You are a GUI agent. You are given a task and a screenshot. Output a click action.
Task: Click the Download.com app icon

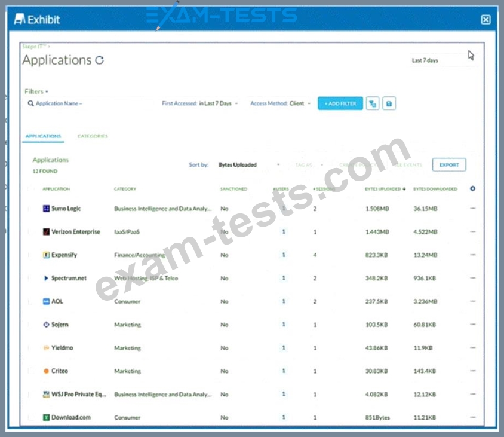[47, 417]
